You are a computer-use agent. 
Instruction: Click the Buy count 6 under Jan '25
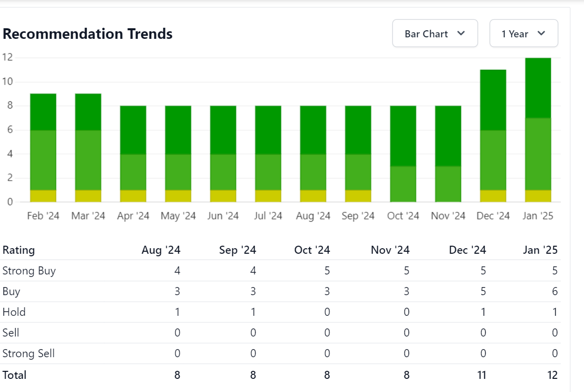click(554, 292)
